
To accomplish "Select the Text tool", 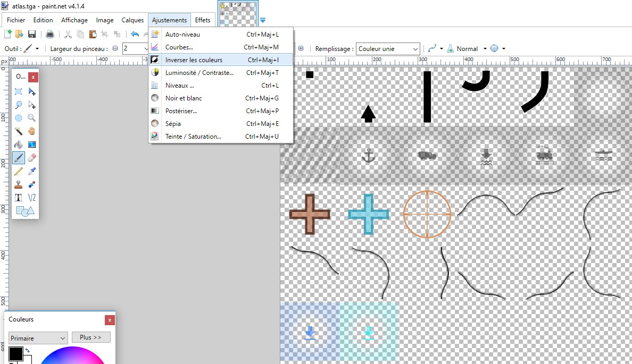I will coord(19,197).
